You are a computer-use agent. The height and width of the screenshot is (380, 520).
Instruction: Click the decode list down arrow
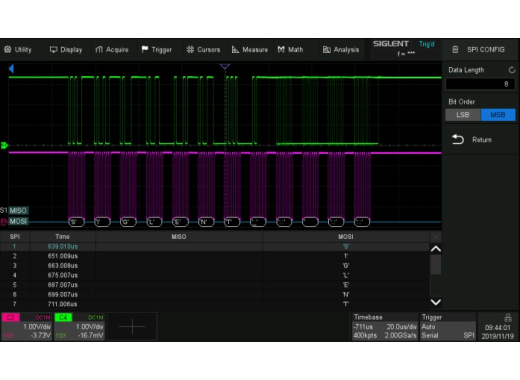[436, 302]
